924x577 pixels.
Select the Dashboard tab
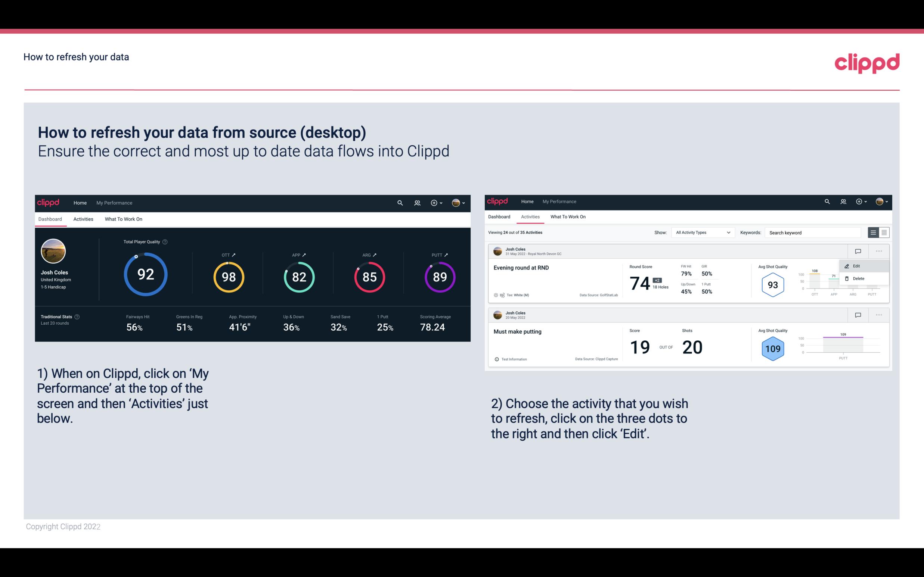coord(50,219)
